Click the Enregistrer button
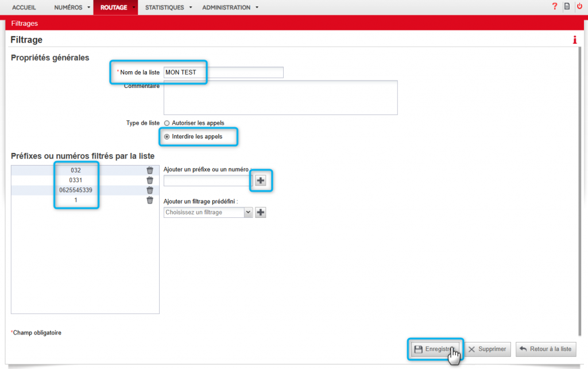This screenshot has width=588, height=369. point(435,349)
